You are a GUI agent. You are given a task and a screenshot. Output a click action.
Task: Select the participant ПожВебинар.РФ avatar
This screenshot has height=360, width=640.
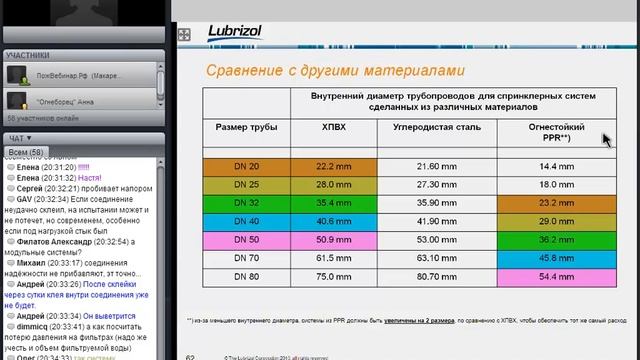pos(17,76)
